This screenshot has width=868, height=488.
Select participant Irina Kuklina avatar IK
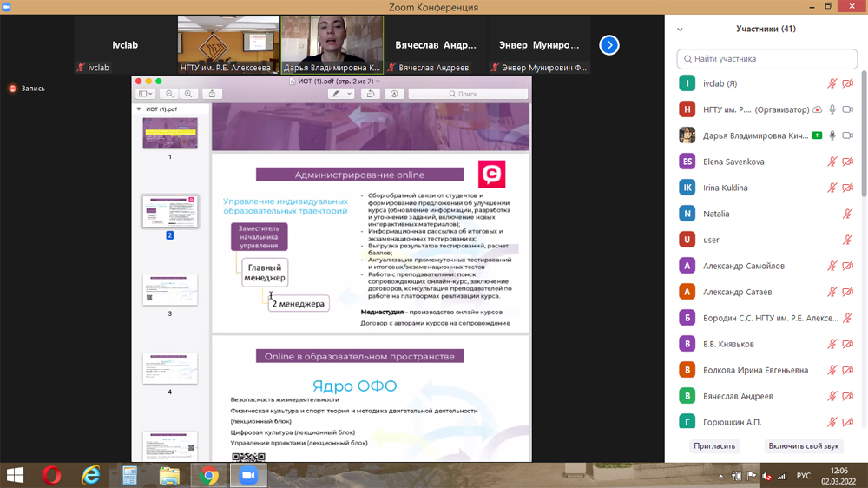click(687, 188)
